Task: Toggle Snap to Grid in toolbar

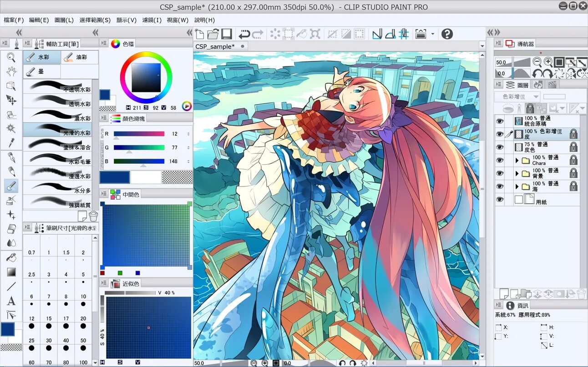Action: click(403, 34)
